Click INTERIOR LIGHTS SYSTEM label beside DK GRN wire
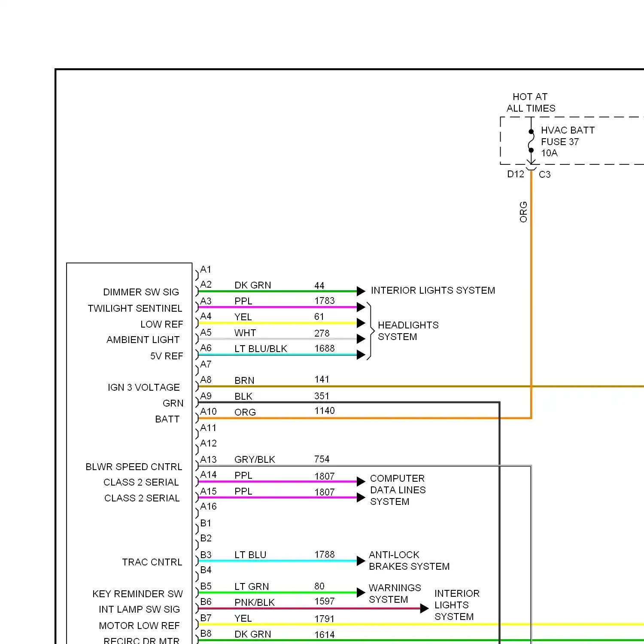 433,290
